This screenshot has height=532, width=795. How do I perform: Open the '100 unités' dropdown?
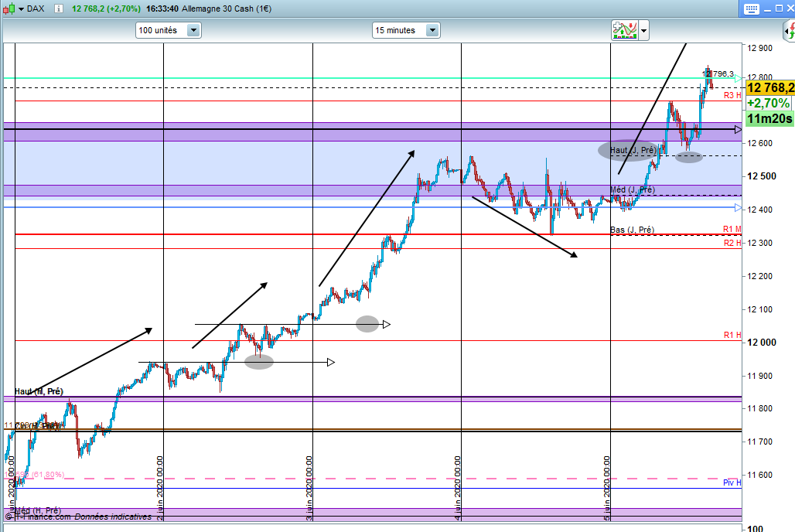[x=169, y=30]
